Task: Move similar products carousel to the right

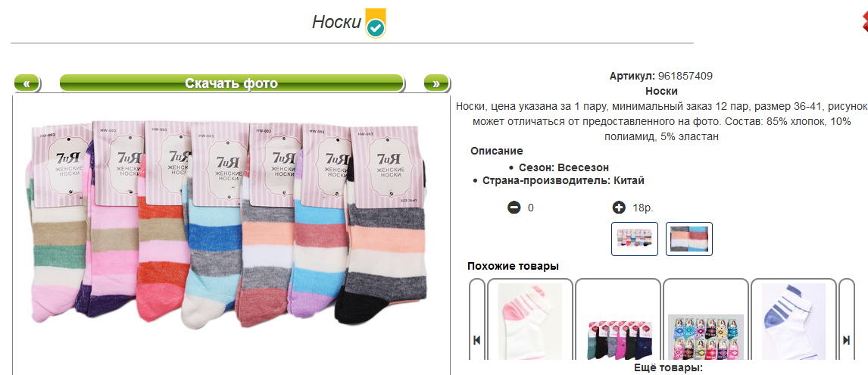Action: point(846,340)
